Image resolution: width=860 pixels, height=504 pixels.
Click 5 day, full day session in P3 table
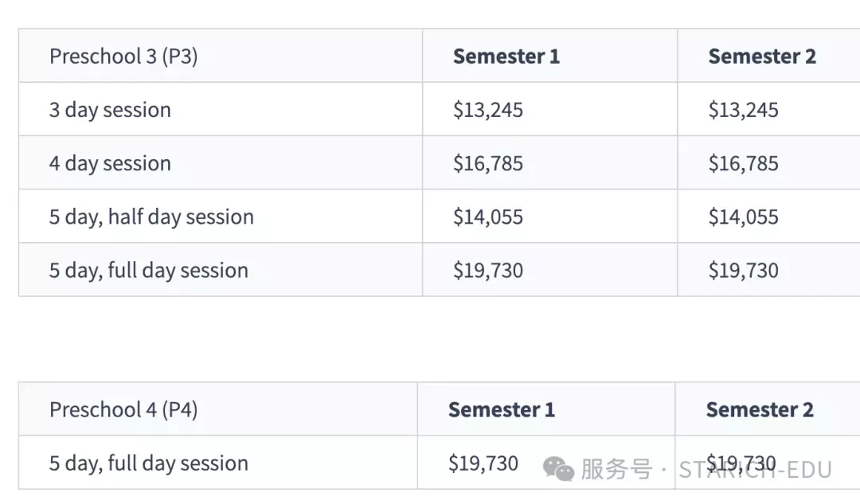pyautogui.click(x=149, y=270)
